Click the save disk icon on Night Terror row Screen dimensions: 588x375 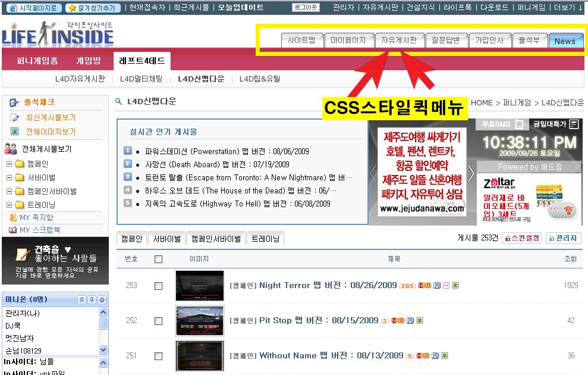tap(437, 285)
